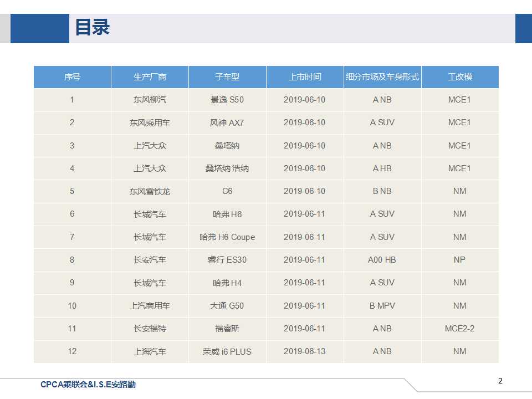
Task: Click the MCE2-2 cell
Action: [x=460, y=329]
